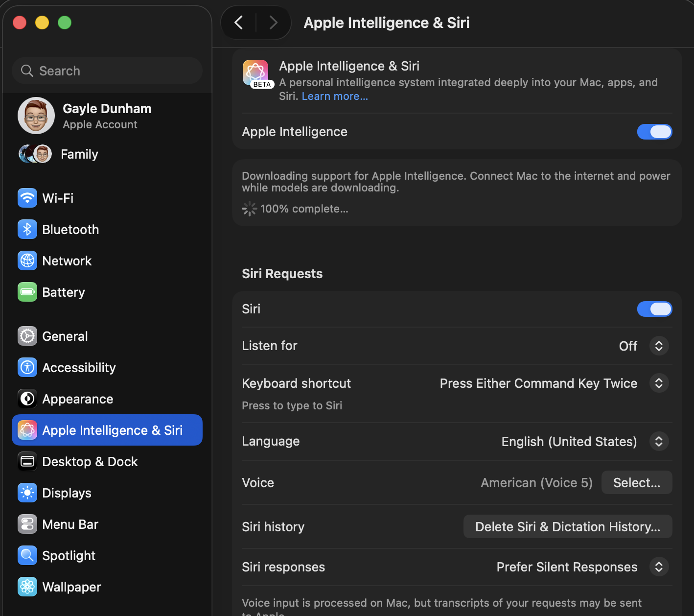Select the Network globe icon
Screen dimensions: 694x616
click(27, 261)
